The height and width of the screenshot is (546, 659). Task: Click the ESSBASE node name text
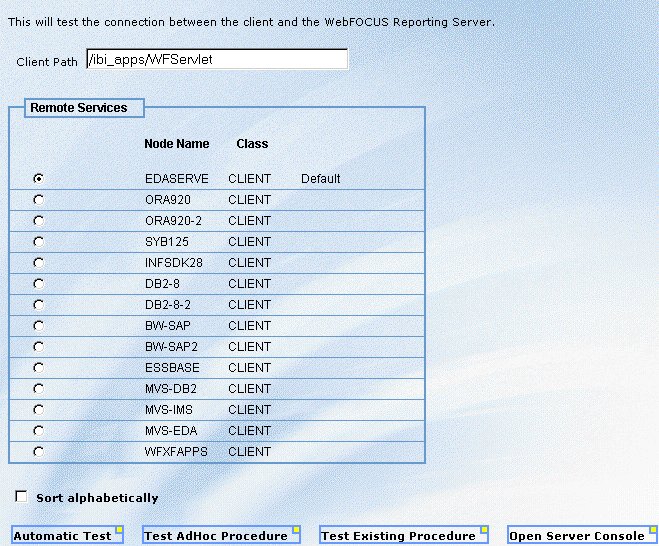172,368
